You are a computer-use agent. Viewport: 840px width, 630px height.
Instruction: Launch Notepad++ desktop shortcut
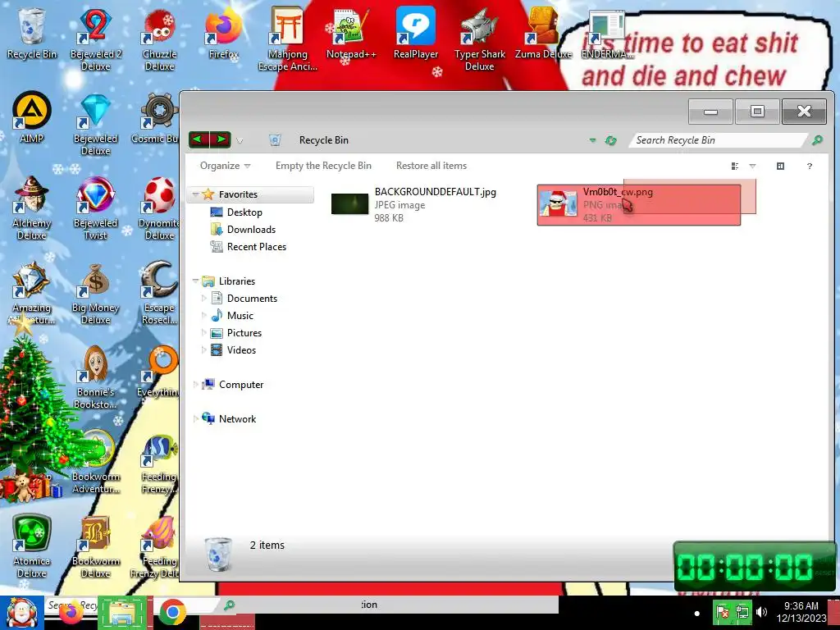351,33
